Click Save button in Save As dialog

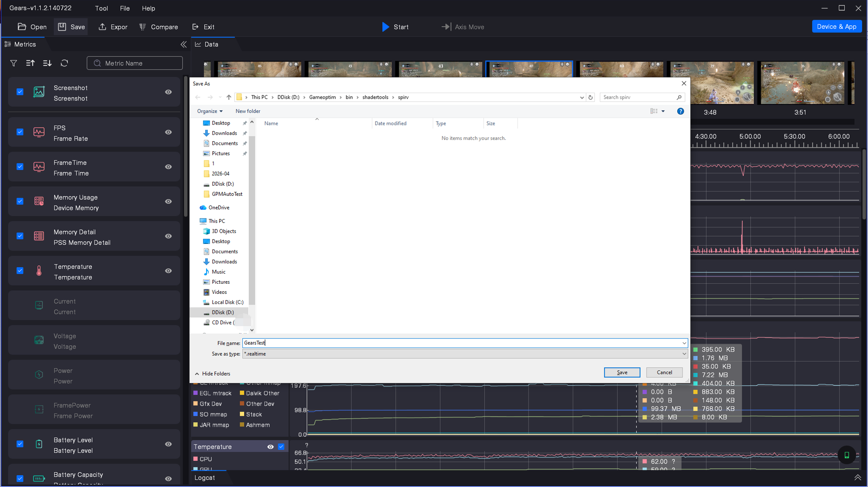(622, 372)
